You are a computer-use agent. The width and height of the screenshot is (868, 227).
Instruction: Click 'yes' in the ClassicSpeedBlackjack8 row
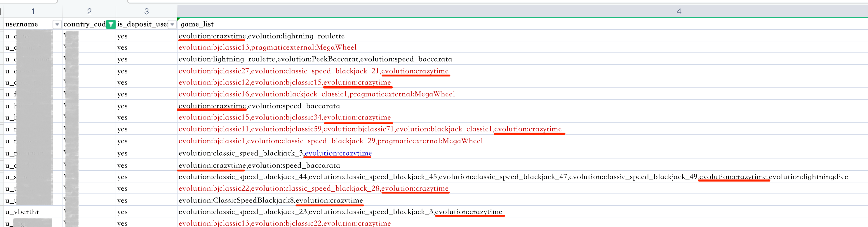point(147,200)
